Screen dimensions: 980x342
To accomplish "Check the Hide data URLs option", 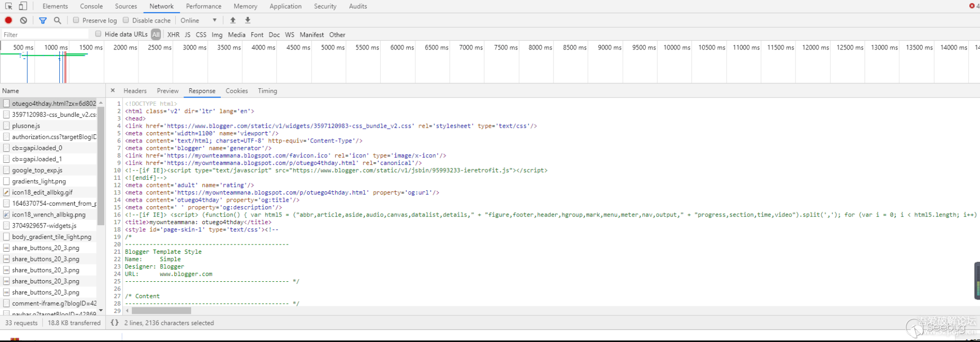I will (x=98, y=34).
